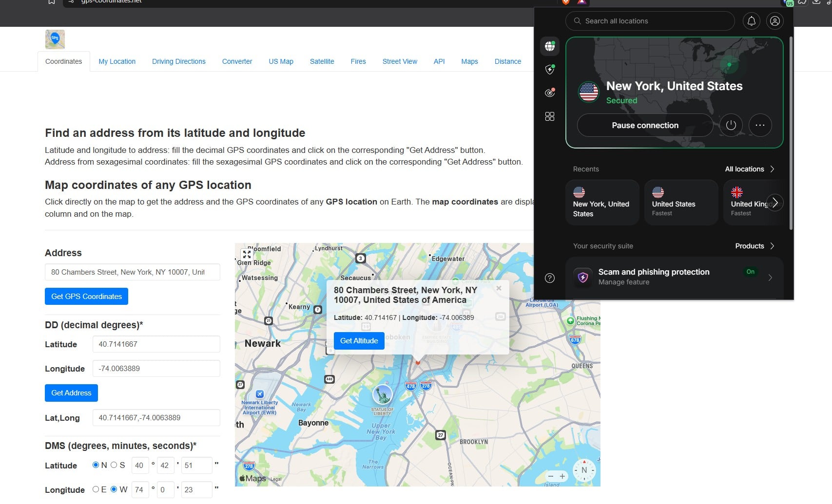The width and height of the screenshot is (832, 504).
Task: Click Get GPS Coordinates button
Action: tap(86, 297)
